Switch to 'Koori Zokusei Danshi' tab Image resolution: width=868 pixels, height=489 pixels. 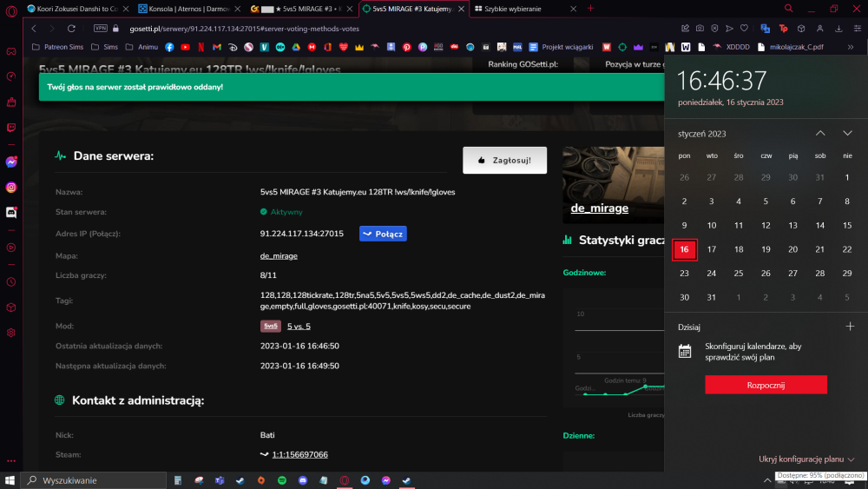point(77,9)
